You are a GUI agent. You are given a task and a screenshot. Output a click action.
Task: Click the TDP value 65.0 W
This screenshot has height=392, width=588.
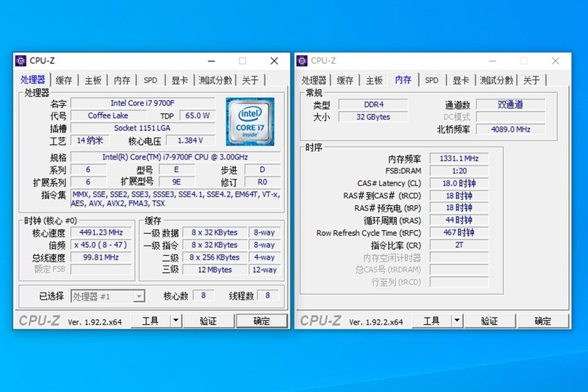pyautogui.click(x=197, y=115)
